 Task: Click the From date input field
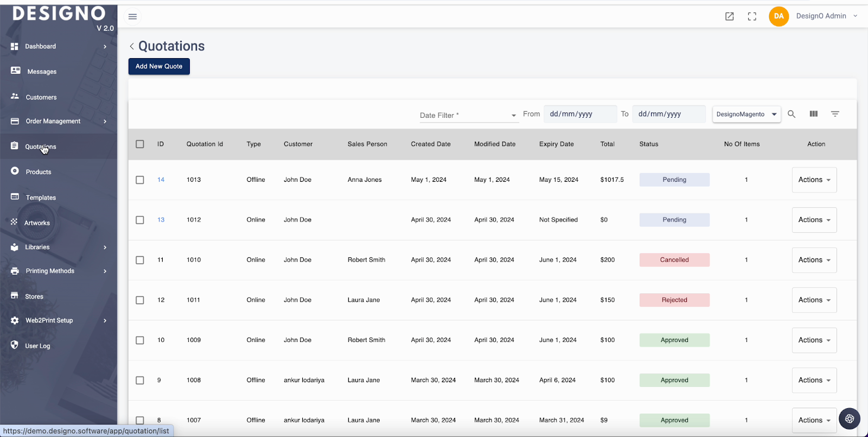click(579, 114)
